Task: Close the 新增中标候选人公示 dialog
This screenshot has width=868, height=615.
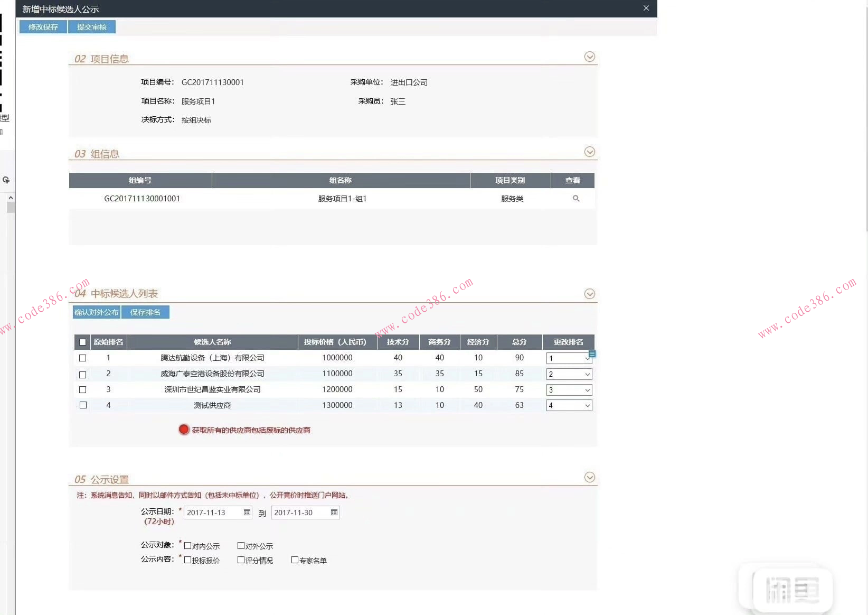Action: [646, 8]
